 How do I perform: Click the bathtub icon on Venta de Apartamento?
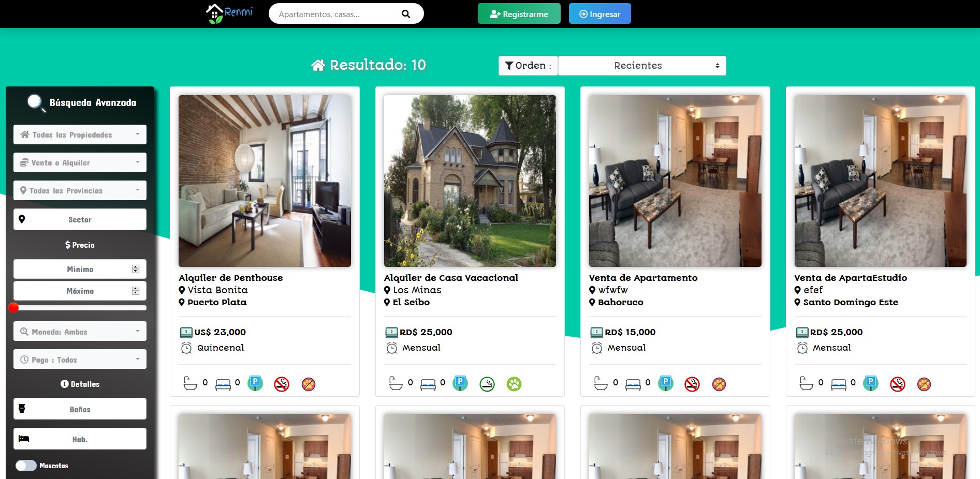601,383
